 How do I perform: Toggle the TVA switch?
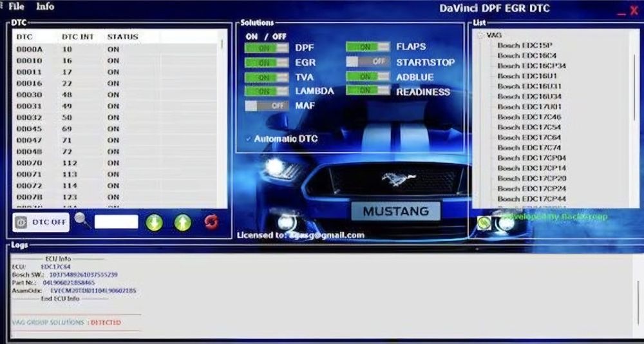tap(267, 77)
